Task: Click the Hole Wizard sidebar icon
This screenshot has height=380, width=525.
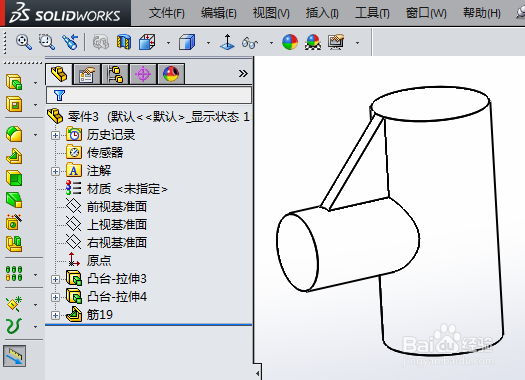Action: [14, 222]
